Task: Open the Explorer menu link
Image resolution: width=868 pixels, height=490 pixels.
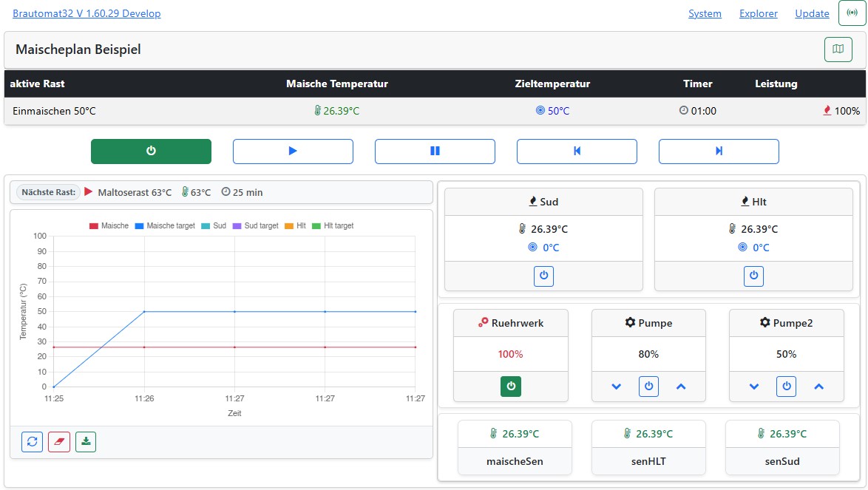Action: [x=758, y=13]
